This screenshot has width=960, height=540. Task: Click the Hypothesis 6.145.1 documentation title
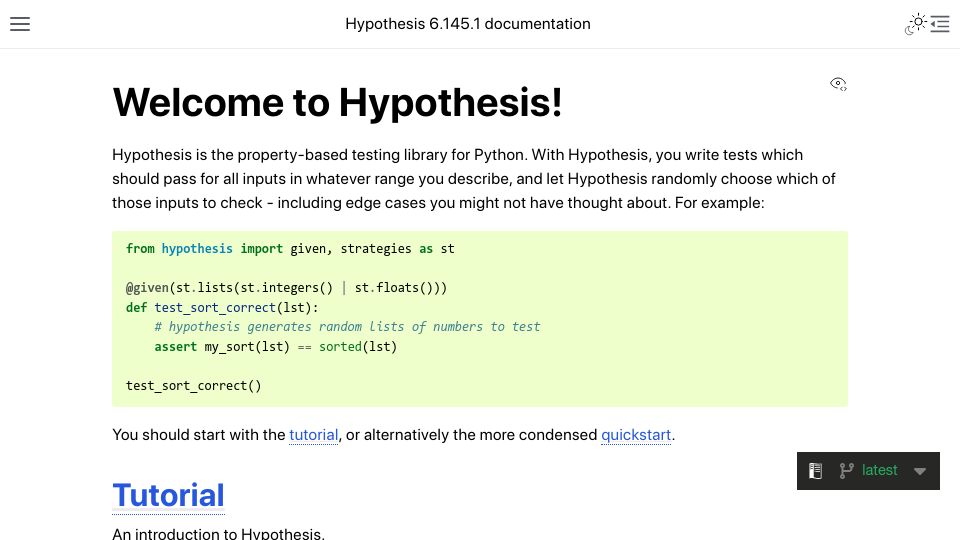[x=468, y=24]
